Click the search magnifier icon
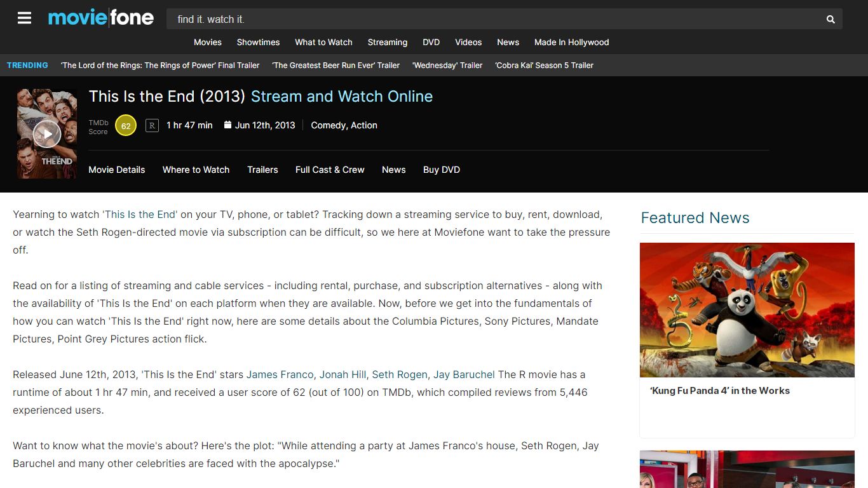The width and height of the screenshot is (868, 488). [831, 19]
